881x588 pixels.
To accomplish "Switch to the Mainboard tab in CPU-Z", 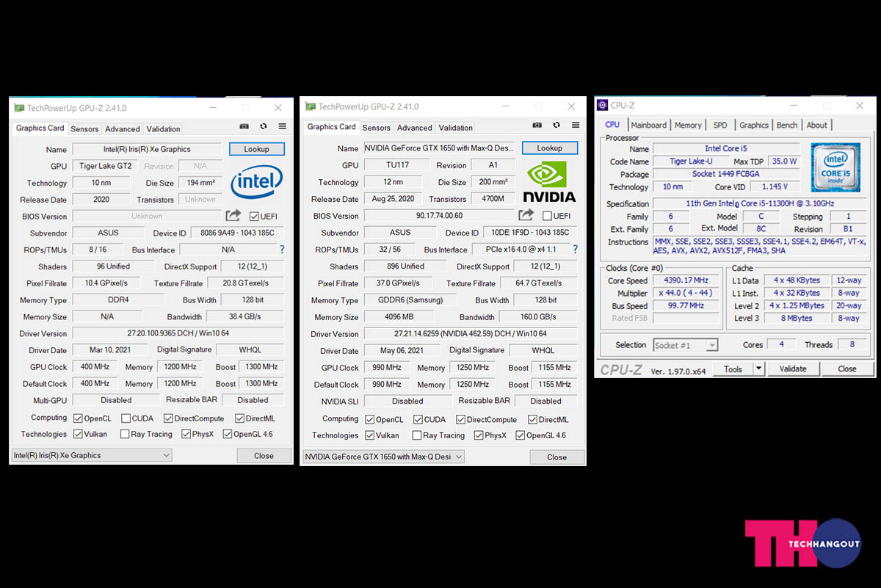I will coord(649,125).
